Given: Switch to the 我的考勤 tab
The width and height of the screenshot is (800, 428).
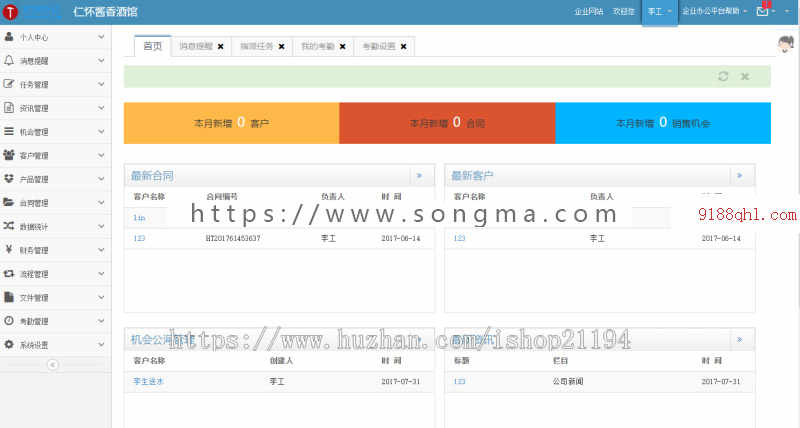Looking at the screenshot, I should 318,46.
